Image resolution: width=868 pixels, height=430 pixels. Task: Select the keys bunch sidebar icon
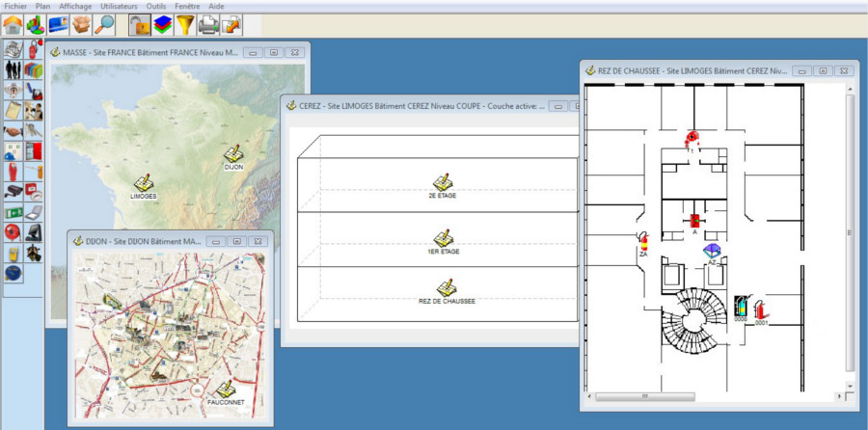34,132
